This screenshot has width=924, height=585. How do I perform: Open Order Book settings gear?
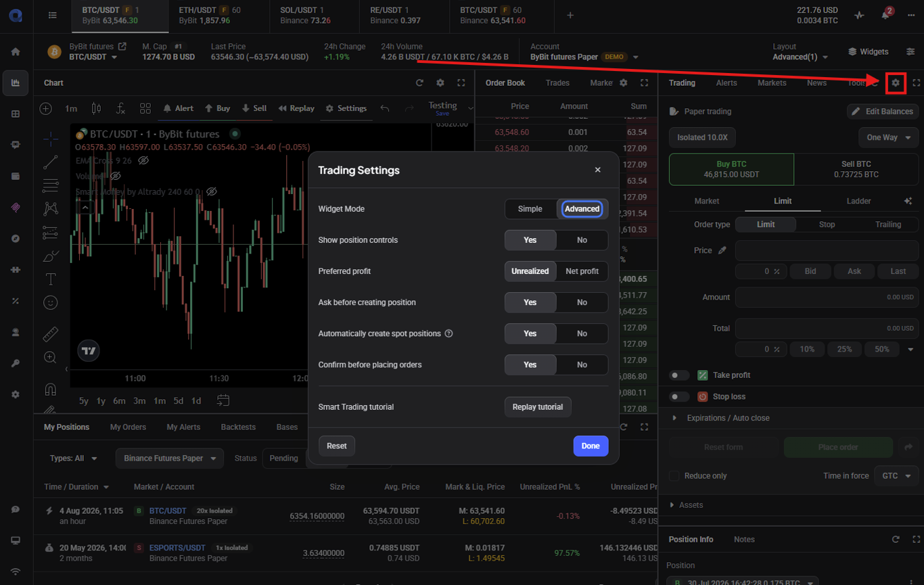click(624, 83)
